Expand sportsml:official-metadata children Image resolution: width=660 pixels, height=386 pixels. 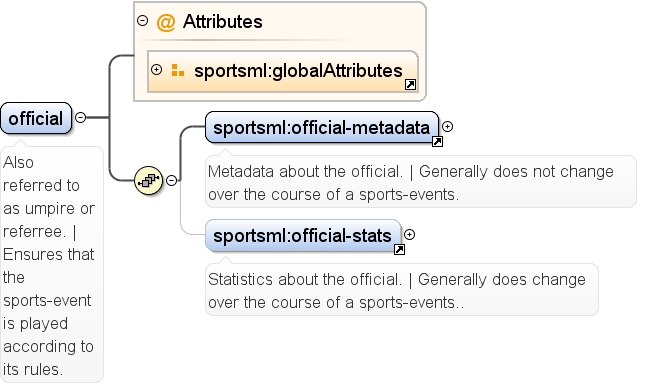pos(447,126)
